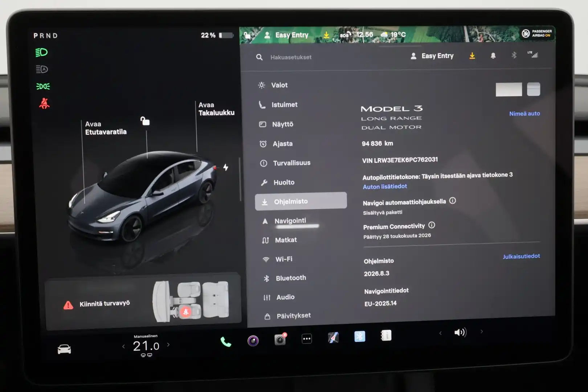Show info about Navigoi automaattiohjauksella
Screen dimensions: 588x392
[x=453, y=200]
